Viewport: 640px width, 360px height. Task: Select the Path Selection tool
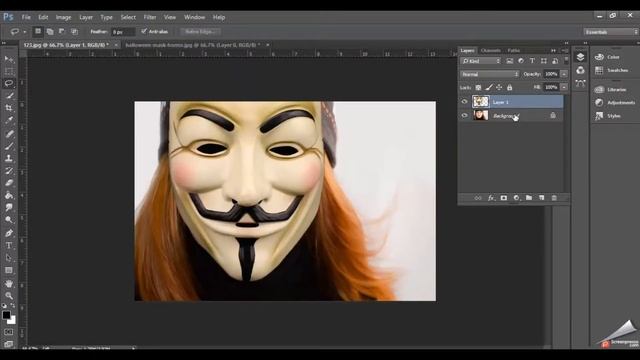9,258
